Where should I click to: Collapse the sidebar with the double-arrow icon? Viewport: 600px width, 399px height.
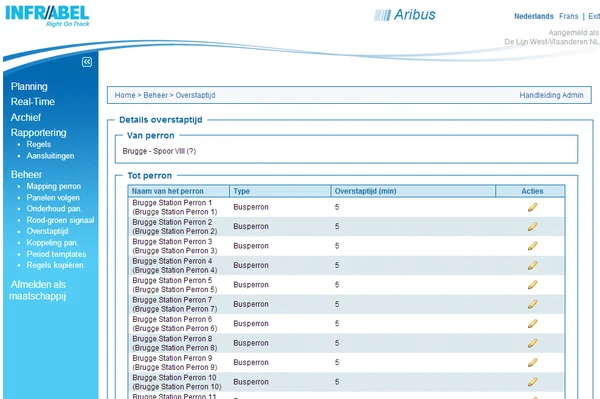pyautogui.click(x=87, y=62)
